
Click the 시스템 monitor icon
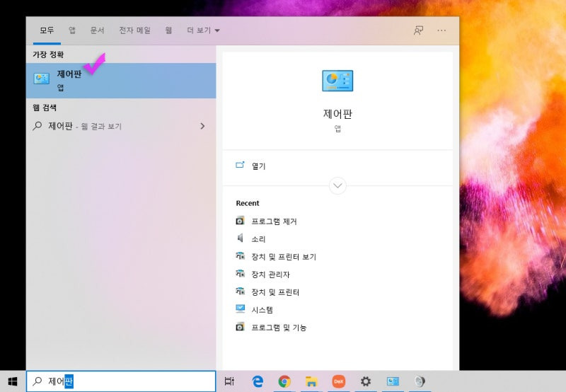click(x=240, y=309)
